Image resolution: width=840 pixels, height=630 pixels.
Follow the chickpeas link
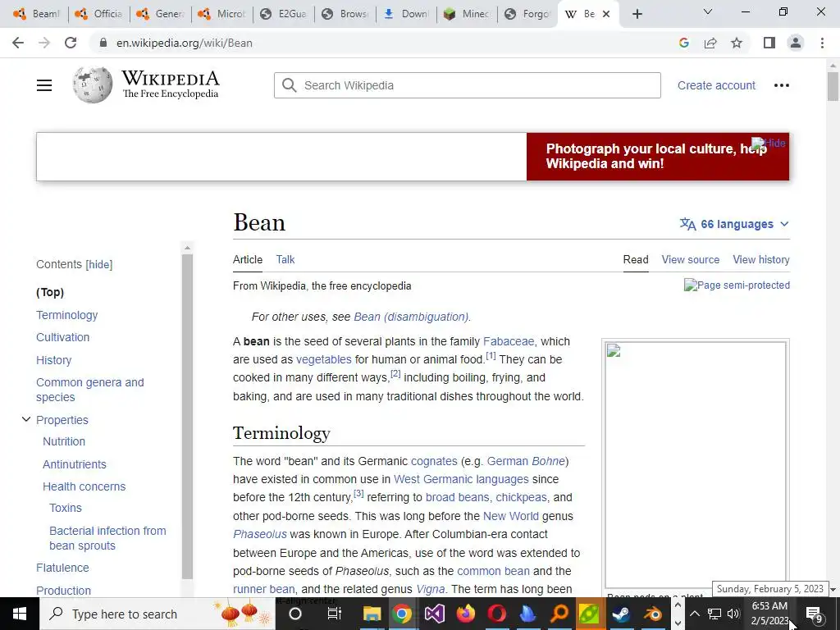(521, 498)
